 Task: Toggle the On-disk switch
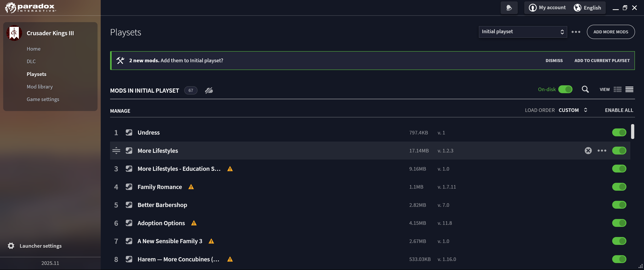565,89
